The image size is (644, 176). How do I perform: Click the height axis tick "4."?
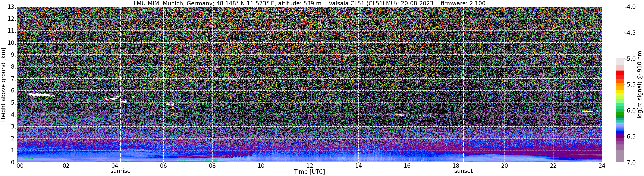pyautogui.click(x=13, y=114)
